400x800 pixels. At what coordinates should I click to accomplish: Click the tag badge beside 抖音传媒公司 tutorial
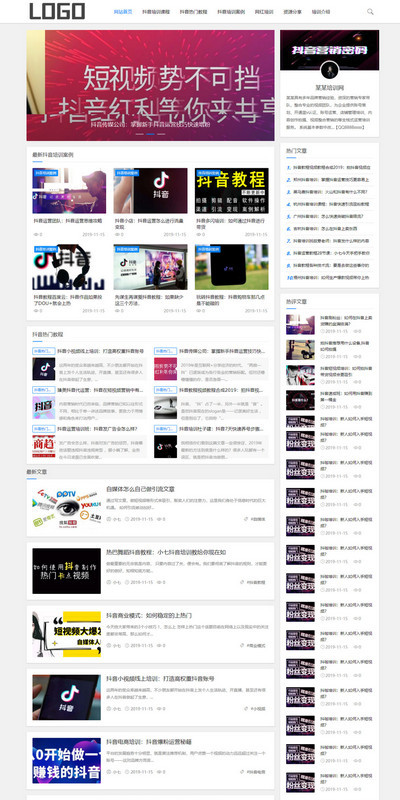(165, 352)
